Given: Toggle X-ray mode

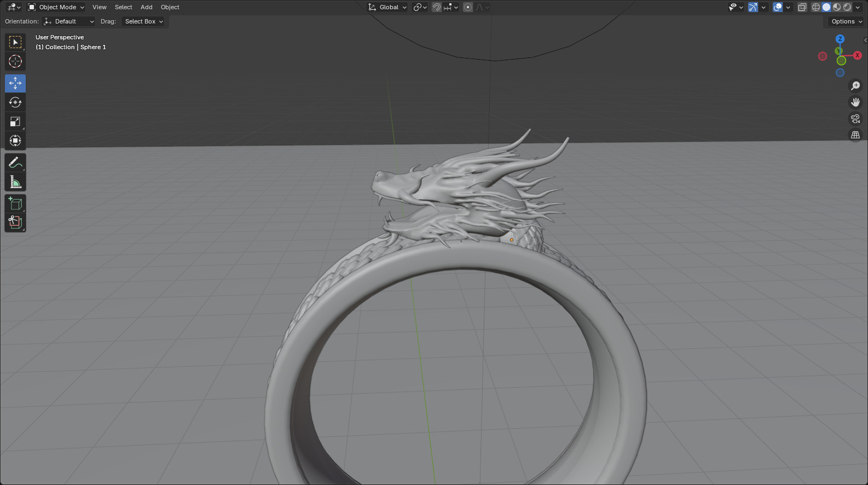Looking at the screenshot, I should point(802,7).
